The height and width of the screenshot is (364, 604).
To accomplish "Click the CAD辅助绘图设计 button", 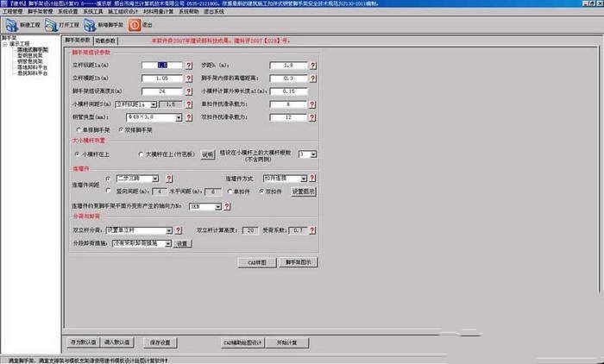I will tap(242, 342).
